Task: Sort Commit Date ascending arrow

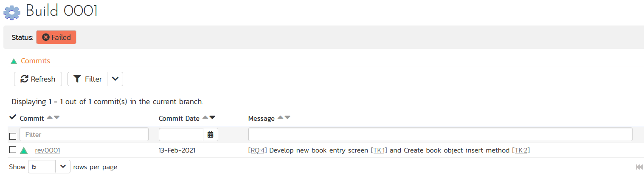Action: tap(205, 118)
